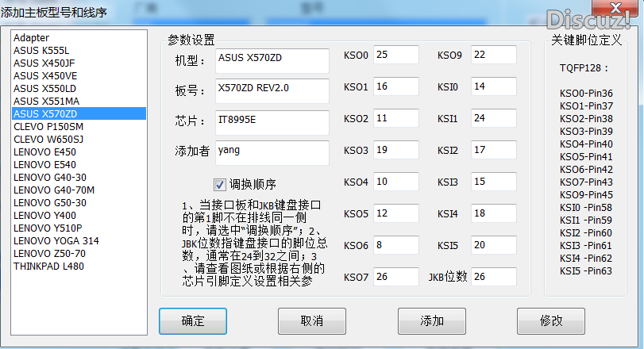
Task: Click the KSI5 value field
Action: (x=494, y=245)
